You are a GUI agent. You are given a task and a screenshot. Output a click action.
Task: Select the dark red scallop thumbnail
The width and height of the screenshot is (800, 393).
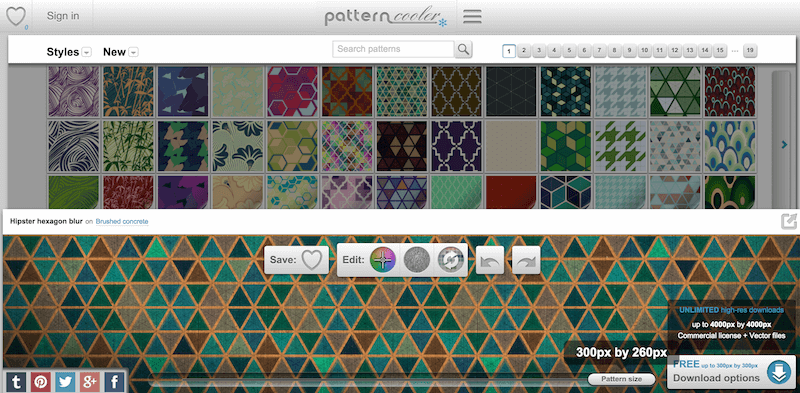point(730,91)
